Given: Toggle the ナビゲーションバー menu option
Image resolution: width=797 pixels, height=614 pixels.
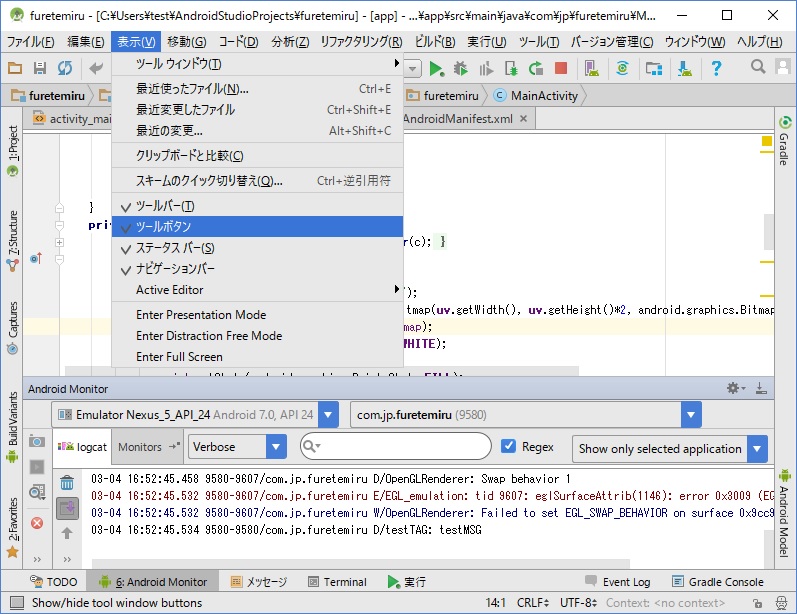Looking at the screenshot, I should 257,269.
